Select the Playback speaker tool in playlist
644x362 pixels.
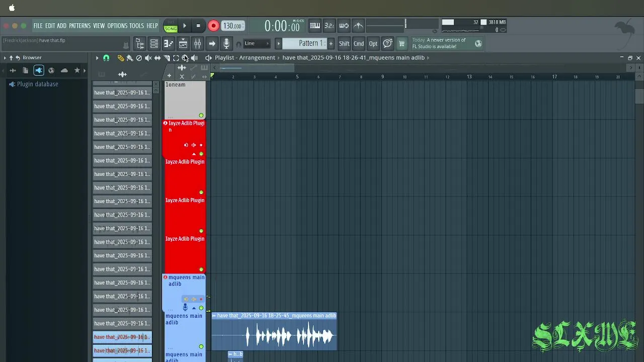(x=194, y=58)
